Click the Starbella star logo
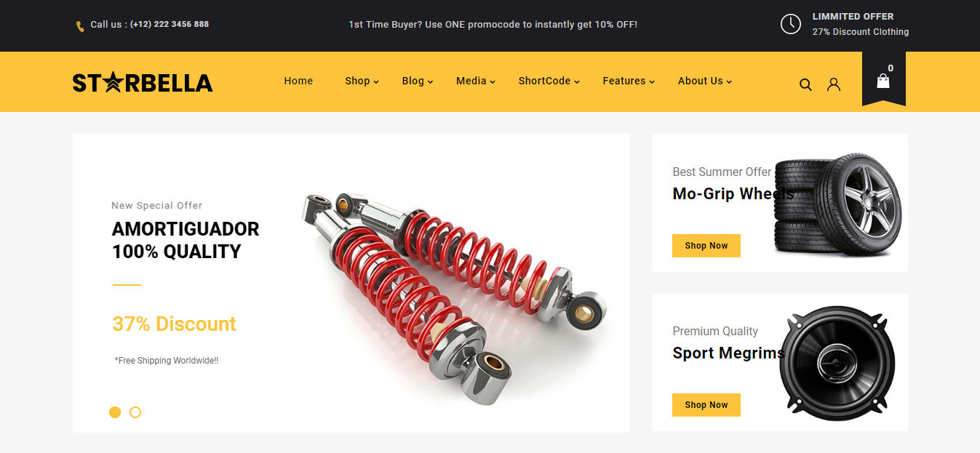This screenshot has width=980, height=453. (143, 83)
